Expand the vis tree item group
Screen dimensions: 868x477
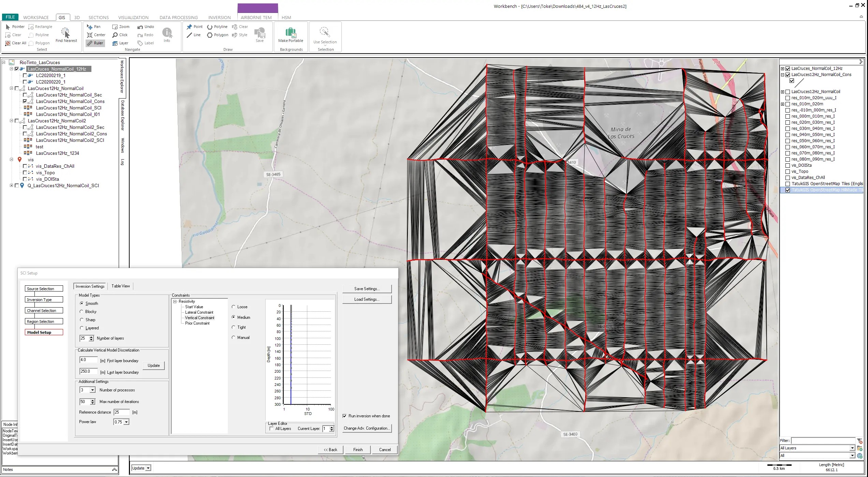click(x=11, y=160)
